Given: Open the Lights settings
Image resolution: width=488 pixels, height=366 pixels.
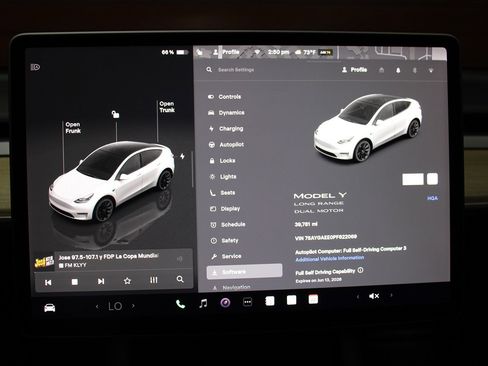Looking at the screenshot, I should click(223, 177).
